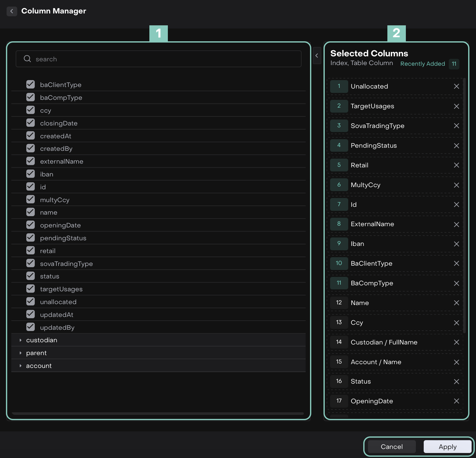Uncheck the baClientType checkbox

click(31, 84)
